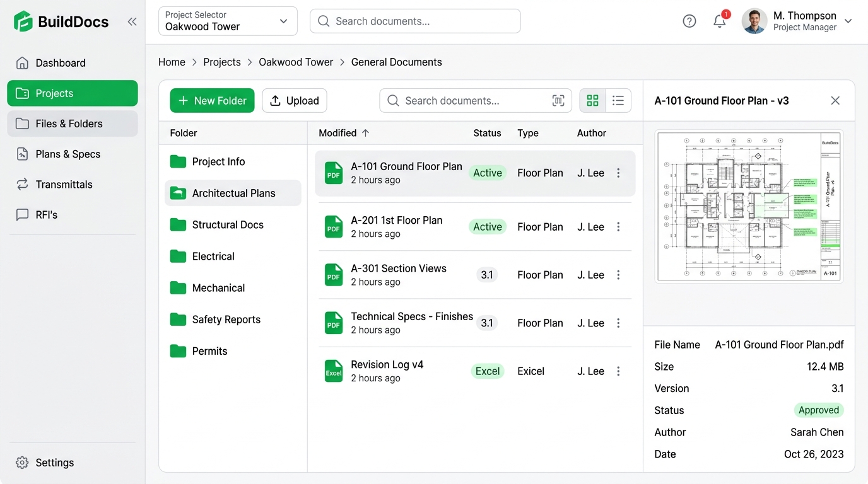The height and width of the screenshot is (484, 868).
Task: Click the Upload button
Action: click(295, 101)
